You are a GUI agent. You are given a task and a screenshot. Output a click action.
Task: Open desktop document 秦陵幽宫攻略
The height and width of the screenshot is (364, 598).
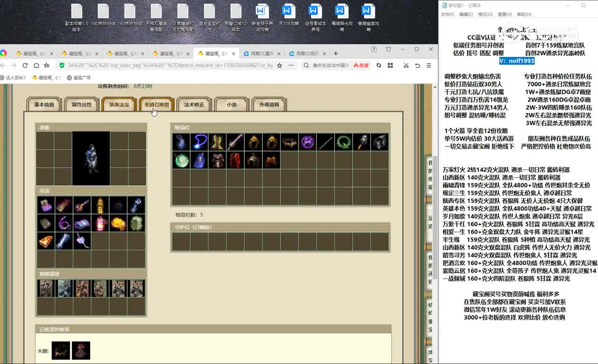(369, 18)
